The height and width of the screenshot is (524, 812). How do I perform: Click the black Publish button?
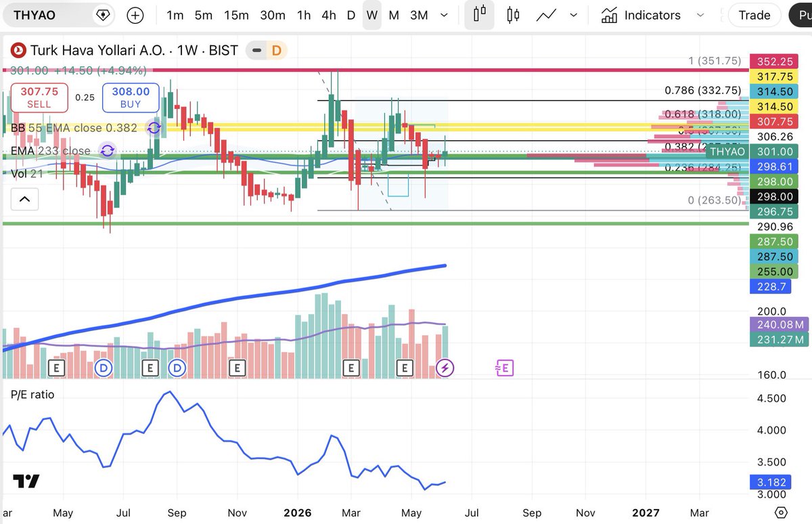pyautogui.click(x=800, y=15)
